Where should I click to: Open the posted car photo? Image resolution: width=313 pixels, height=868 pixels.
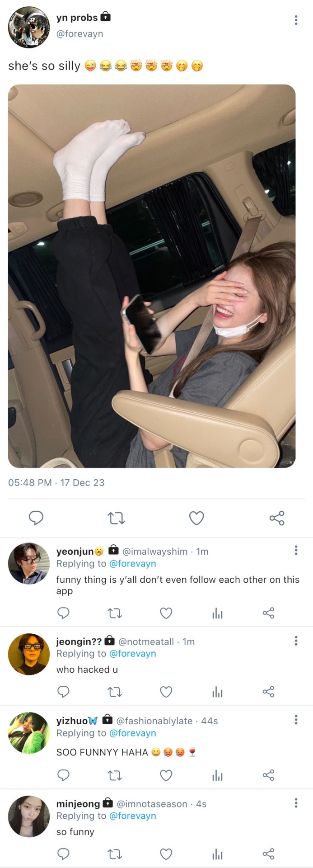[152, 276]
